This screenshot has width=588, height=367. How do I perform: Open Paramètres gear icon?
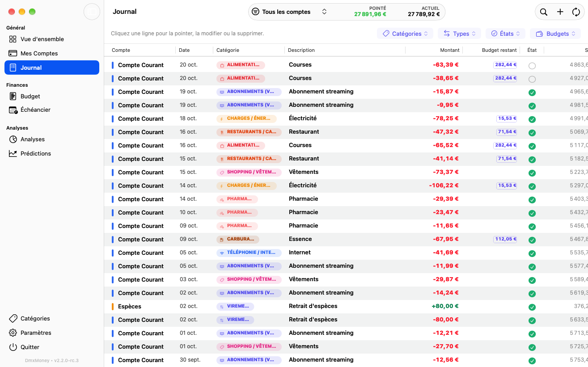(13, 333)
